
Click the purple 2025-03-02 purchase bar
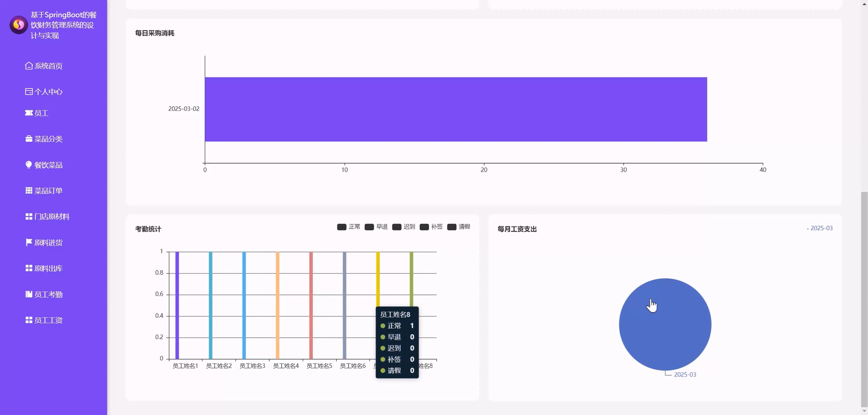click(455, 109)
